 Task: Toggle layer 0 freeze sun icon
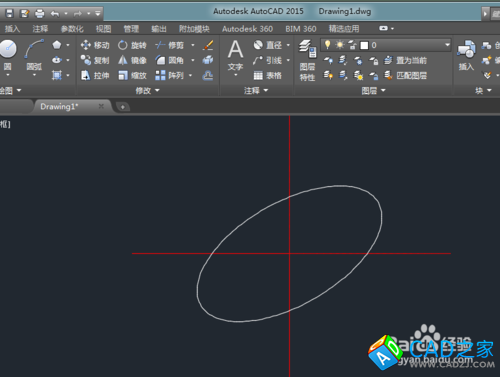point(340,45)
